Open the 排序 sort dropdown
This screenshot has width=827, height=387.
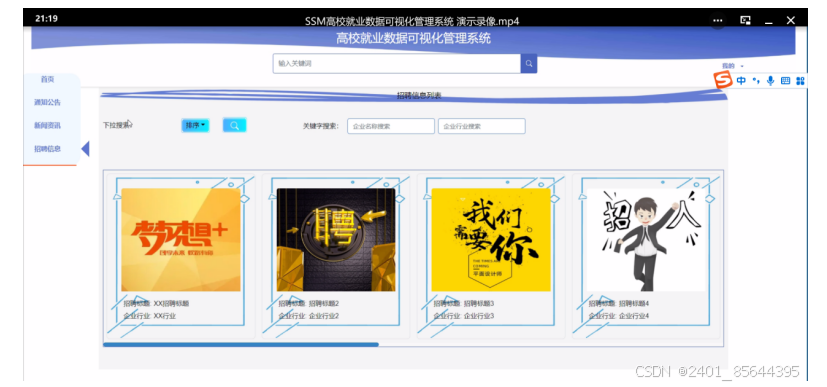[195, 125]
